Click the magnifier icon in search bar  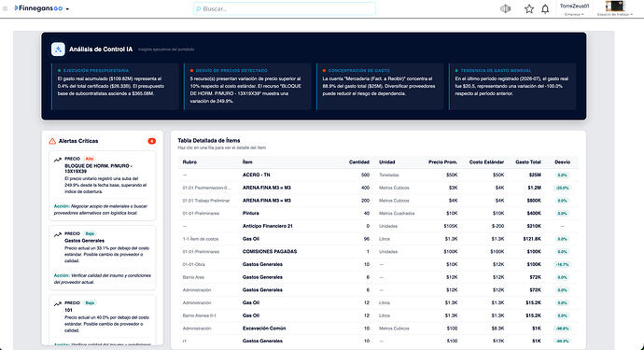[199, 8]
